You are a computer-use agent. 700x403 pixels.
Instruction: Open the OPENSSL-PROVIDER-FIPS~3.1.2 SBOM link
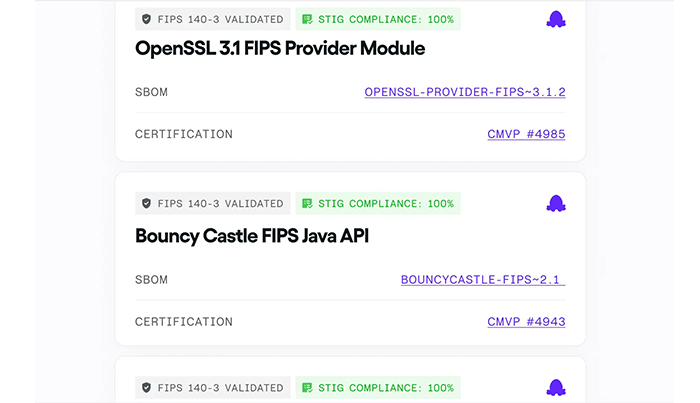click(x=465, y=92)
